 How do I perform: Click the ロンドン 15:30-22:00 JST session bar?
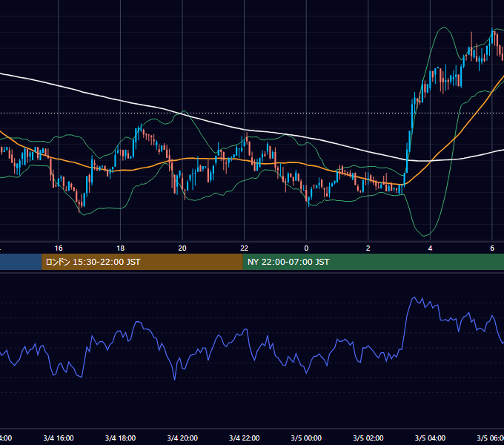tap(142, 262)
